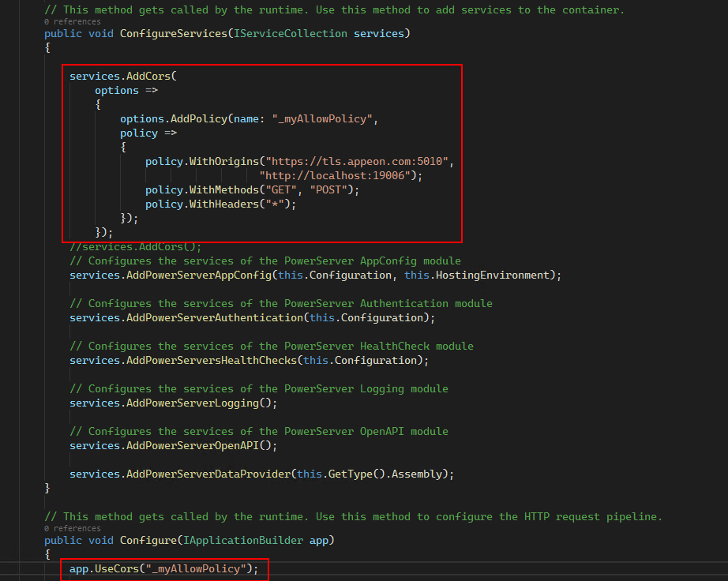Click the commented-out //services.AddCors(); line

click(136, 246)
